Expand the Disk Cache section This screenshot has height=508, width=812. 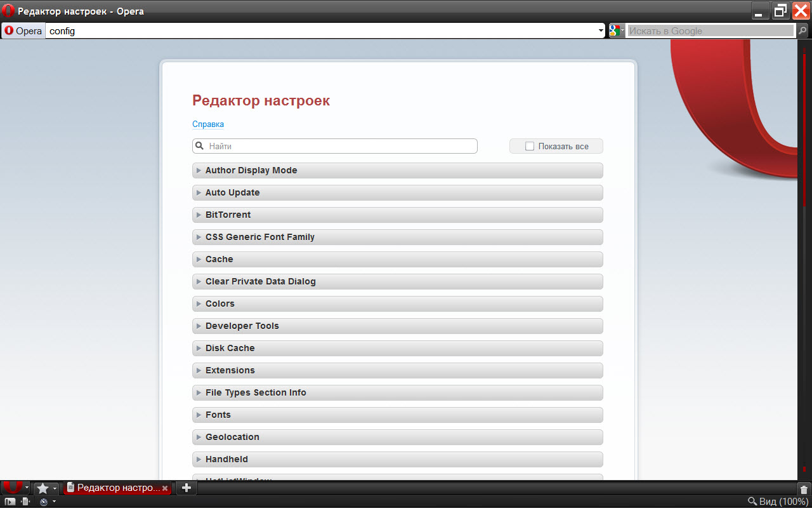click(x=398, y=348)
